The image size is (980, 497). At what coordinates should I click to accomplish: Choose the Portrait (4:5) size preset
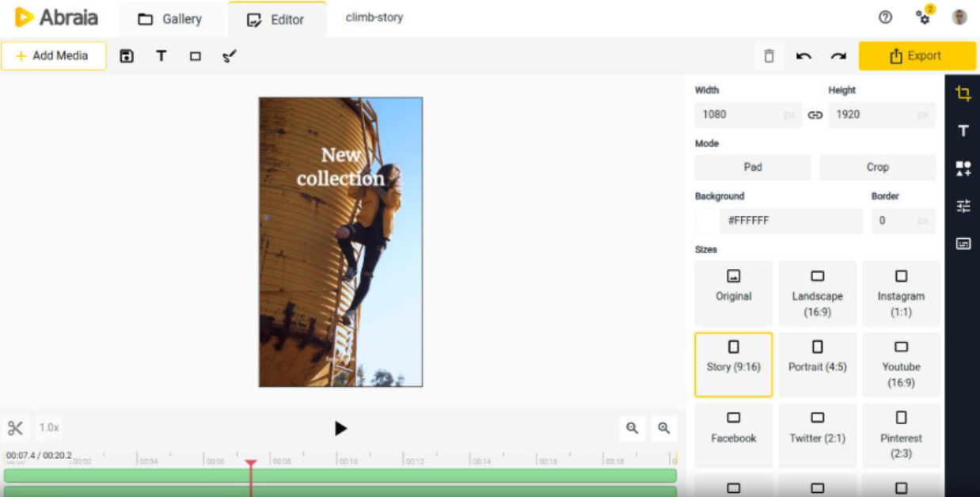tap(818, 365)
